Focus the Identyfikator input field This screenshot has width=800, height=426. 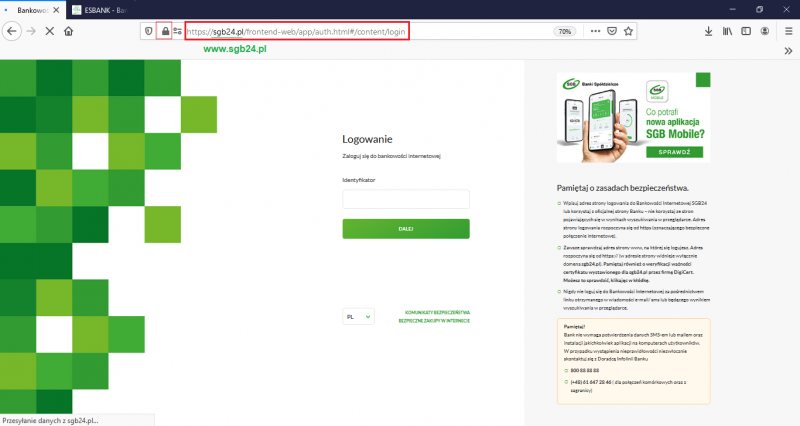(406, 199)
